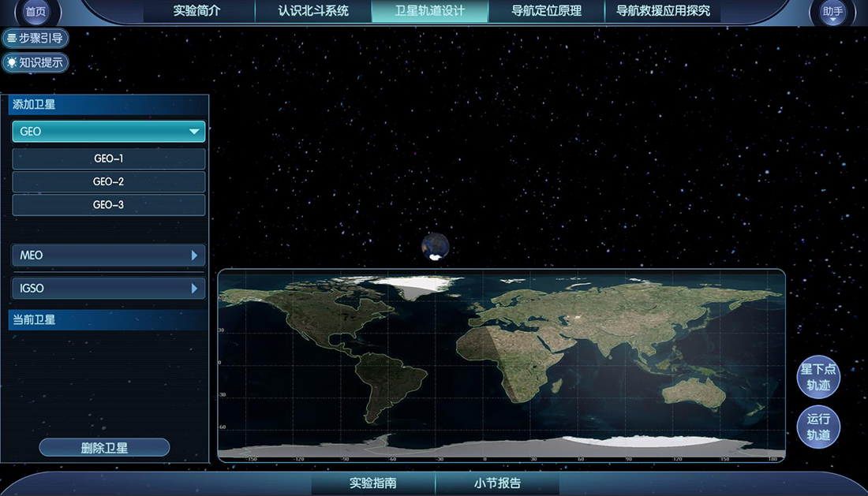Expand the IGSO satellite list

[x=109, y=289]
